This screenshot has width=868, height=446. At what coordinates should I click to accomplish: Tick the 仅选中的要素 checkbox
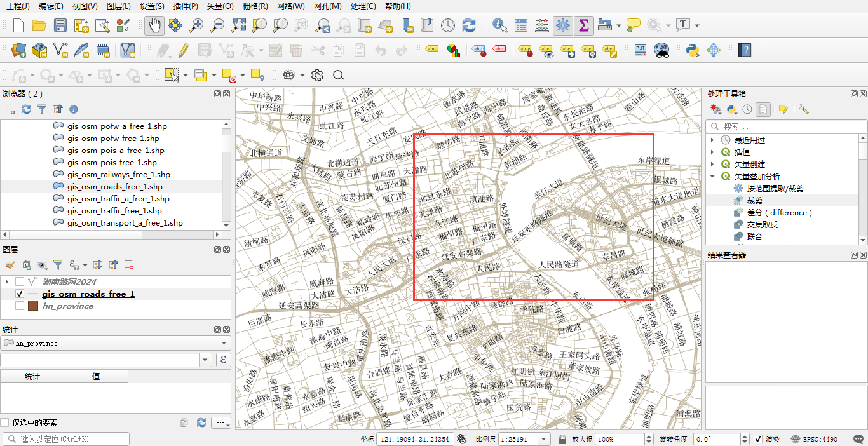[x=5, y=422]
